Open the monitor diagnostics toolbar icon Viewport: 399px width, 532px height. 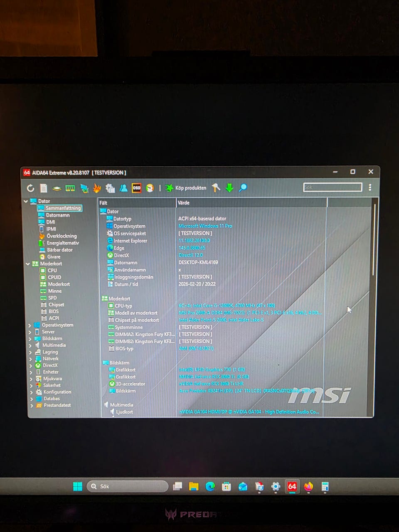[84, 188]
